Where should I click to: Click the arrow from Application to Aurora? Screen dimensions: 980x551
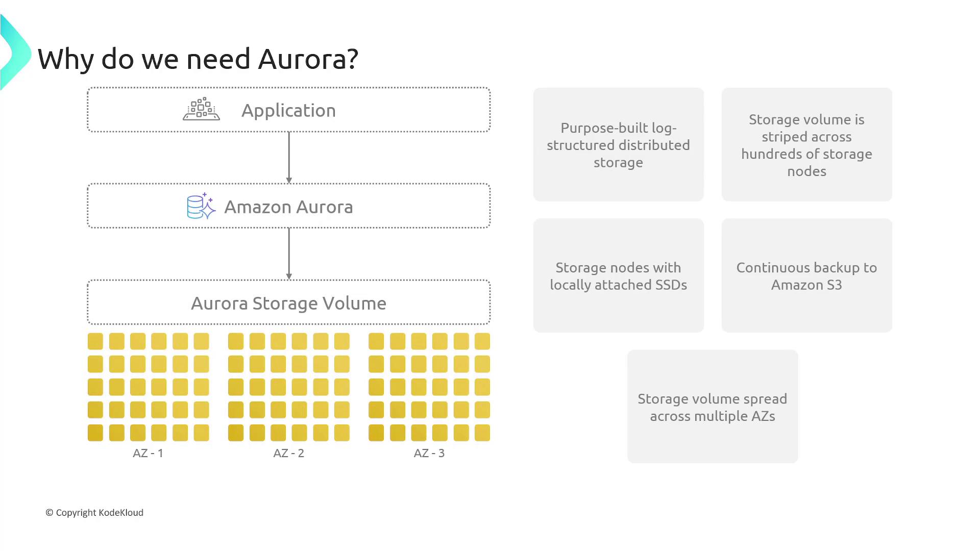click(x=289, y=157)
